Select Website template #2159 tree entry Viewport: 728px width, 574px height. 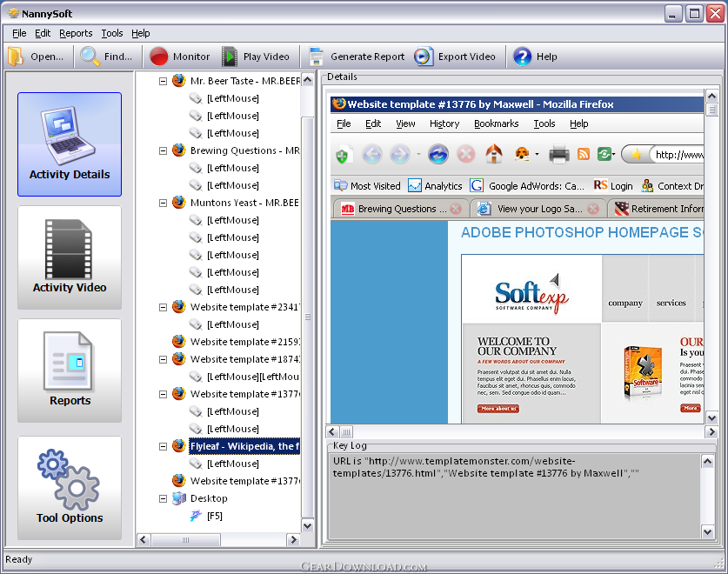(244, 342)
